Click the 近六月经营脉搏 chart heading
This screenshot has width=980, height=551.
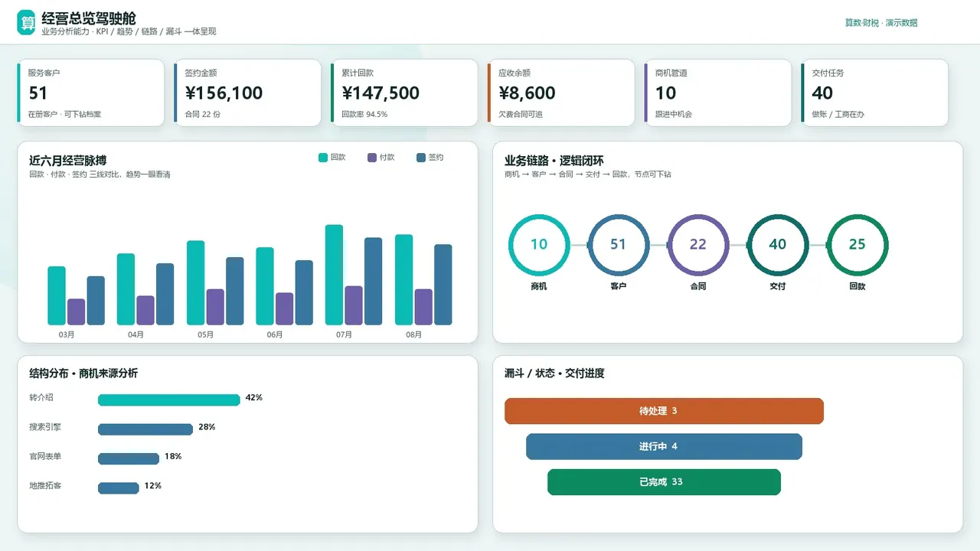(67, 161)
